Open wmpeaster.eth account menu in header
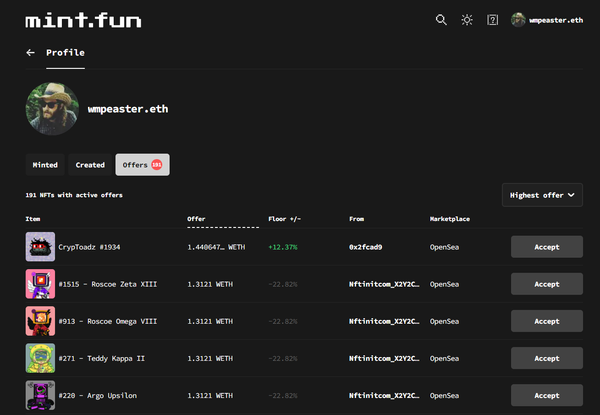 (547, 20)
